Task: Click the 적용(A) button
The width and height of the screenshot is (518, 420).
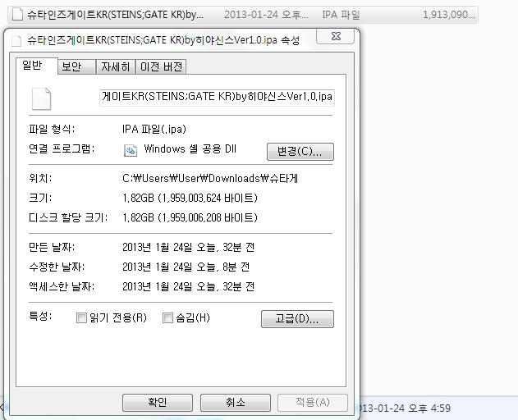Action: tap(313, 403)
